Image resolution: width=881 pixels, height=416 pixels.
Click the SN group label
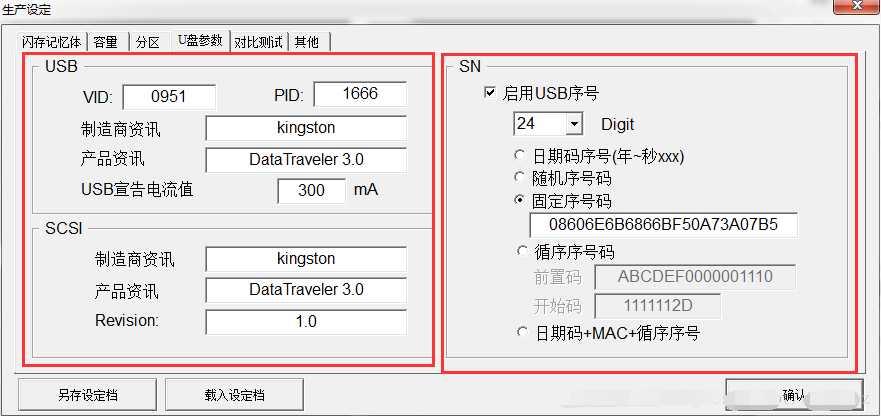pyautogui.click(x=470, y=66)
